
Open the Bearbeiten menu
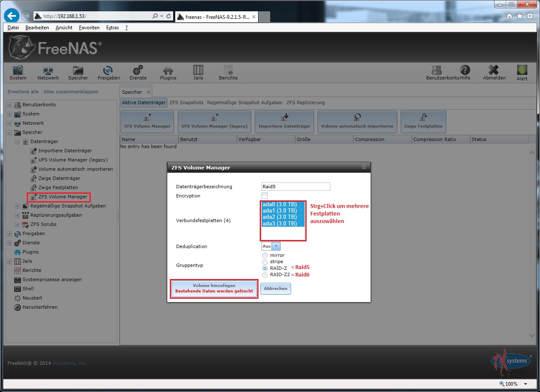tap(37, 28)
